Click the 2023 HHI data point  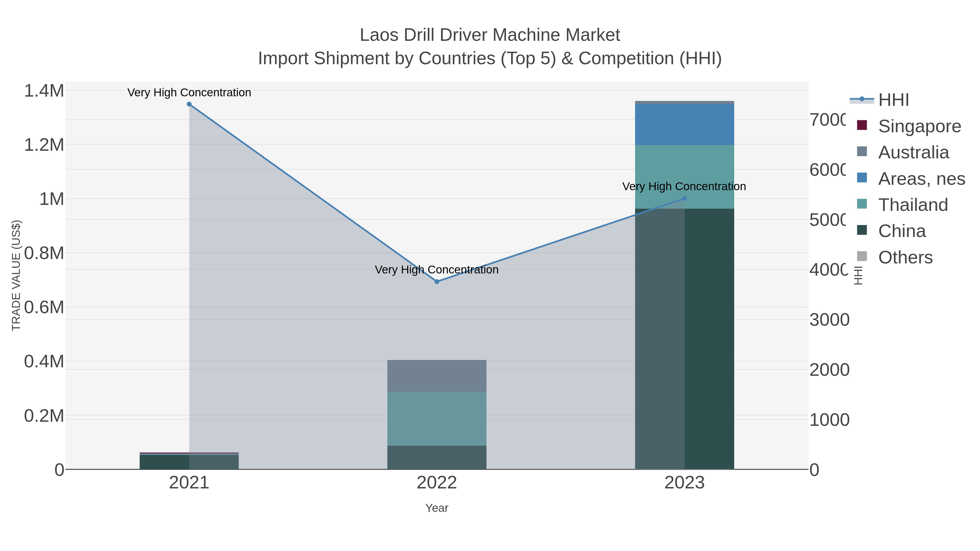pyautogui.click(x=684, y=199)
